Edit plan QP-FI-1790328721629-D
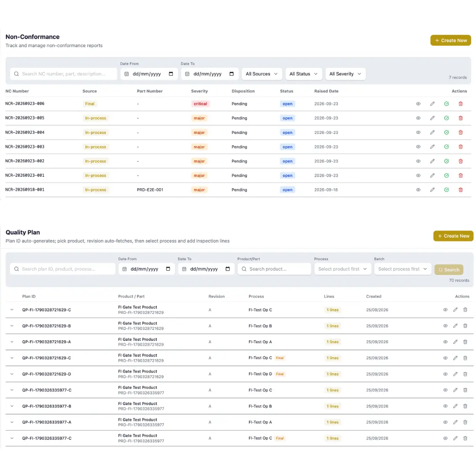 (x=455, y=374)
